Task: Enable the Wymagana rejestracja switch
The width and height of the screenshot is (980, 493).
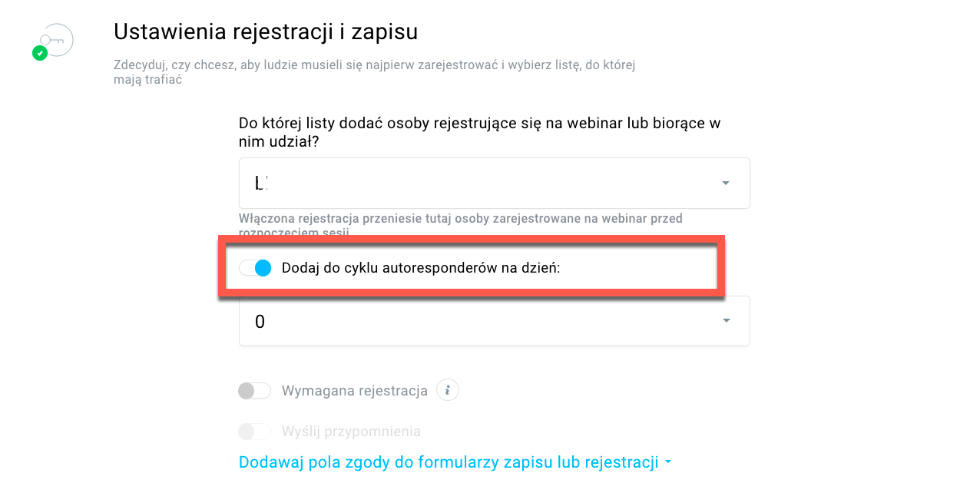Action: point(255,391)
